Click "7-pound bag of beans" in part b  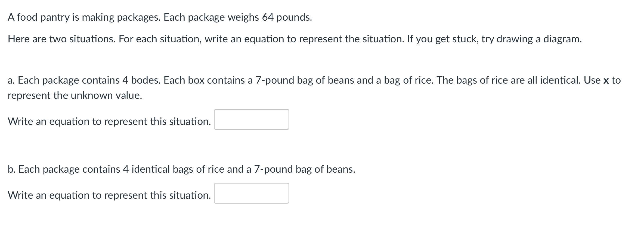[305, 169]
